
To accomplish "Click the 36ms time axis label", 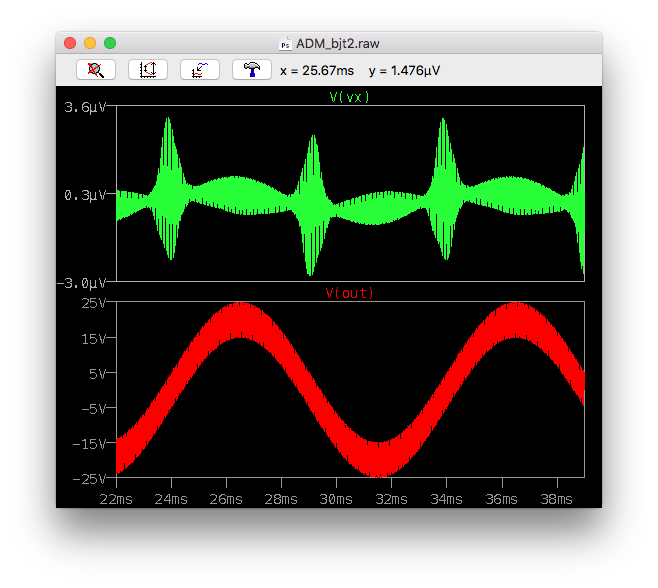I will pyautogui.click(x=501, y=499).
